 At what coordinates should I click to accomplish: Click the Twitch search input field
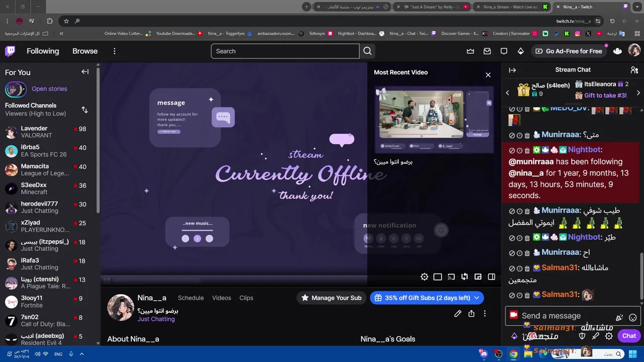[x=285, y=51]
